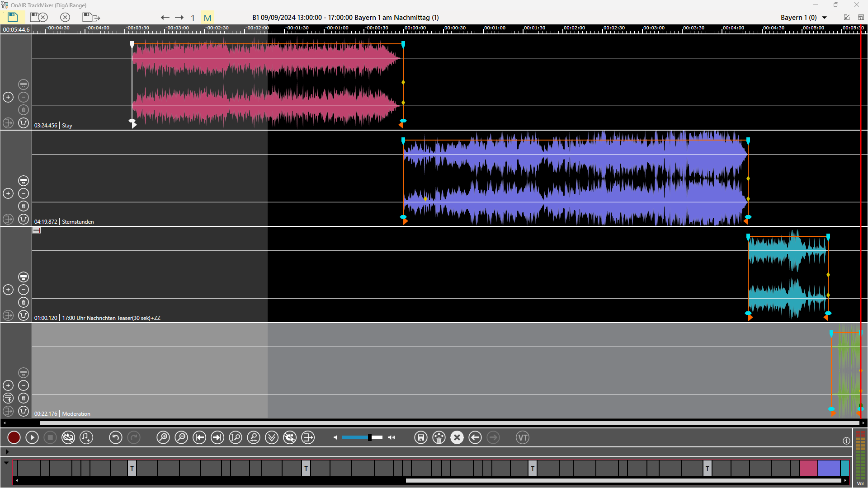Click the zoom in magnifier icon
Viewport: 868px width, 488px height.
point(163,437)
